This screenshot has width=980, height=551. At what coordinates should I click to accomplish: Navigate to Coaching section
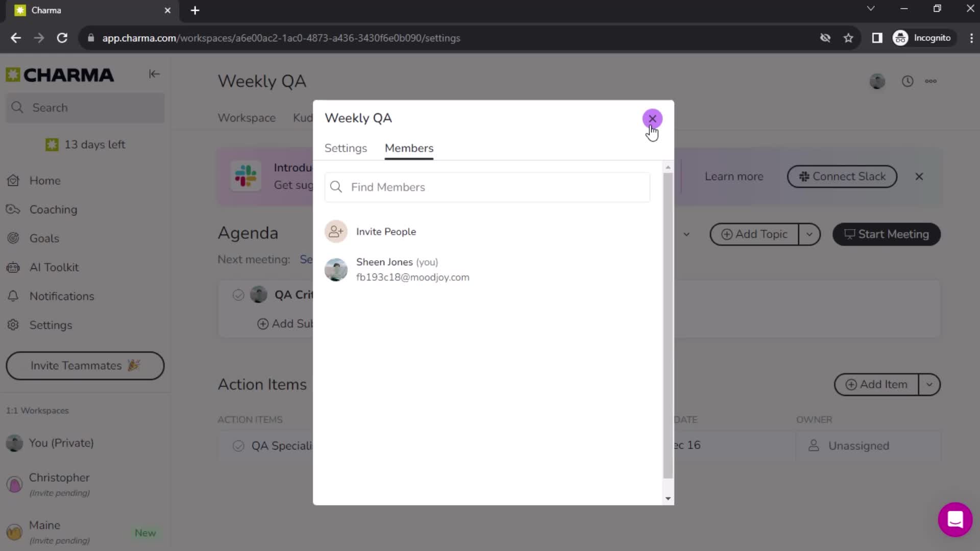[53, 209]
